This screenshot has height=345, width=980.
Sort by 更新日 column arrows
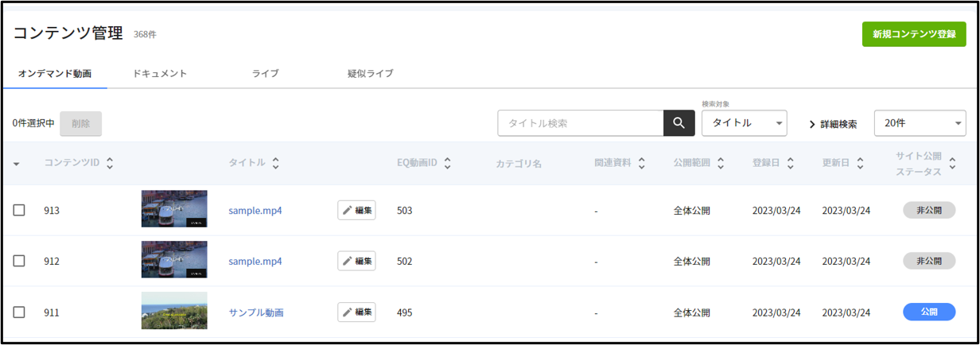tap(860, 163)
